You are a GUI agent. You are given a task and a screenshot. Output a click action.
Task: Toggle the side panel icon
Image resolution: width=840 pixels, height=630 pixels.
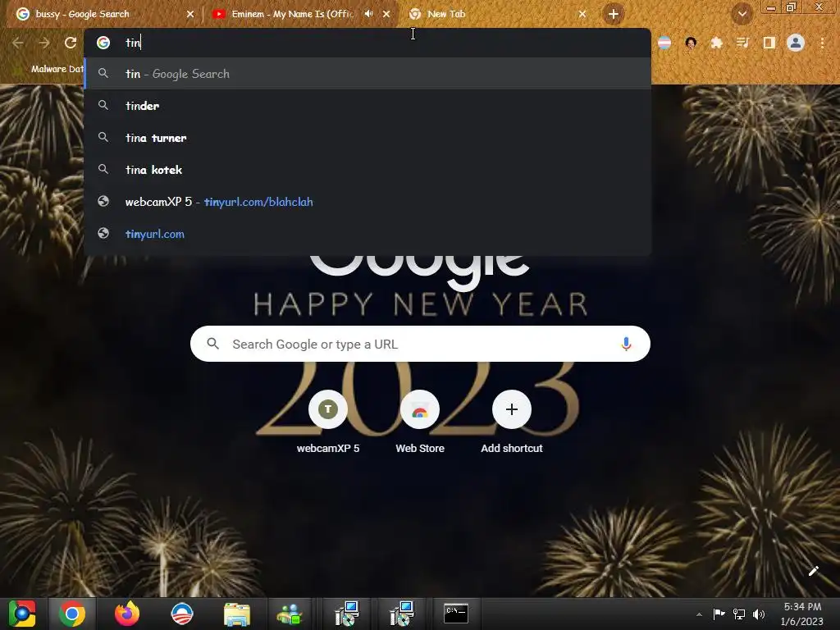[x=769, y=43]
